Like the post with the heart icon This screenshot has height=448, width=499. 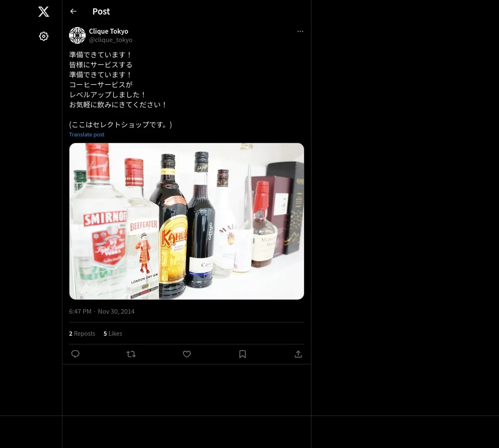(187, 354)
